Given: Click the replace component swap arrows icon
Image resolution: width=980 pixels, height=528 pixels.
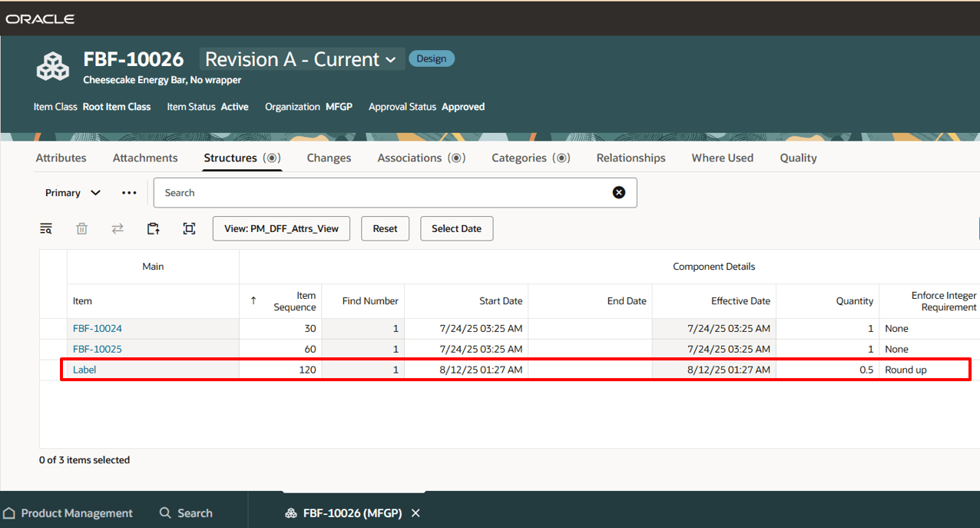Looking at the screenshot, I should 117,228.
